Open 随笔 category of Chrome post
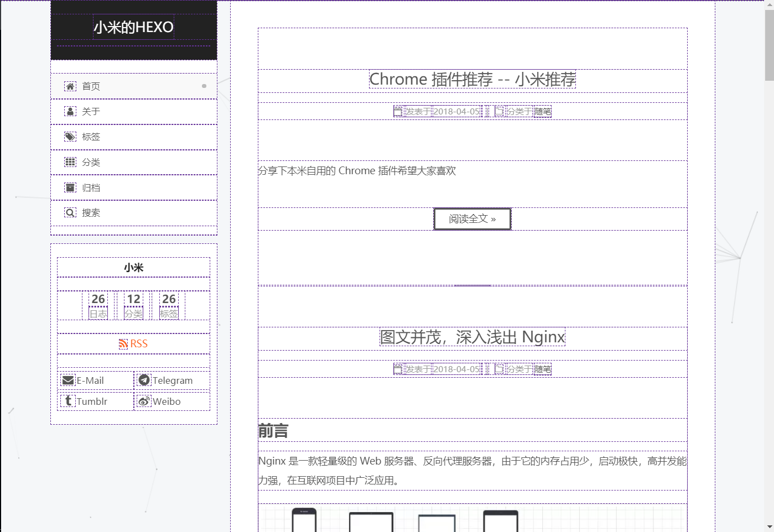This screenshot has height=532, width=774. 543,111
